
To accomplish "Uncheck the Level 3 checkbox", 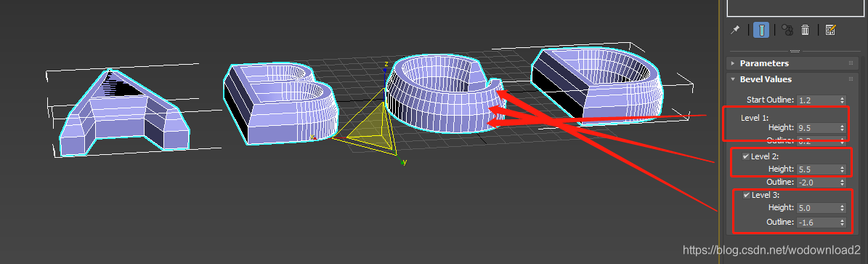I will click(747, 195).
